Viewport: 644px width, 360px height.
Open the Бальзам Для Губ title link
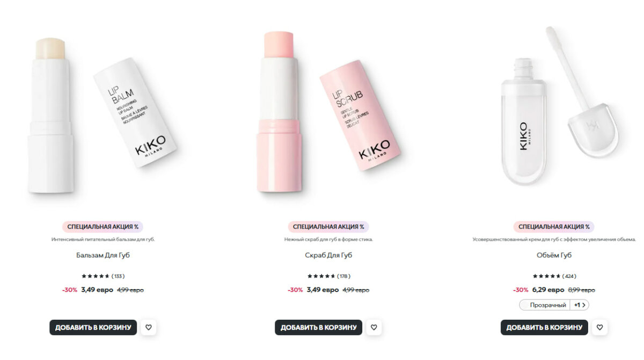tap(103, 255)
